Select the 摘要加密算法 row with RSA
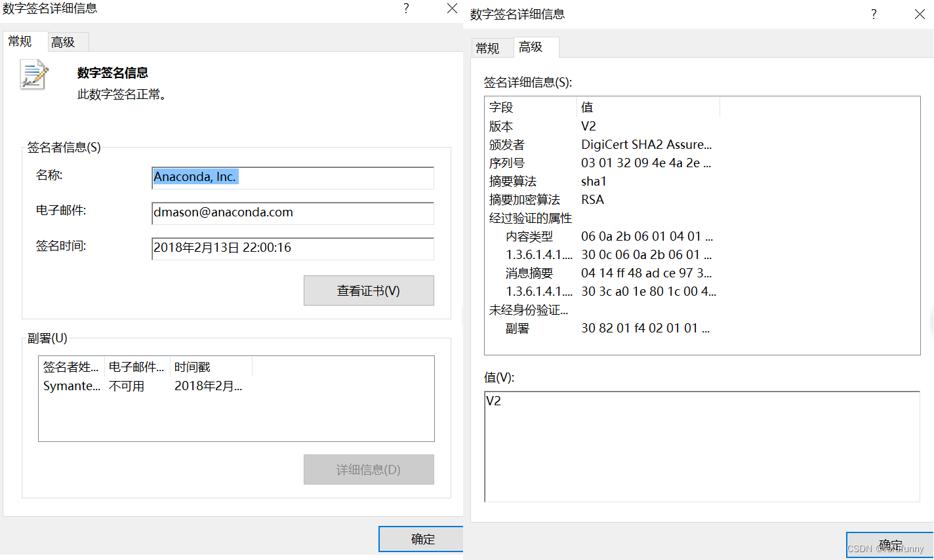 click(702, 199)
